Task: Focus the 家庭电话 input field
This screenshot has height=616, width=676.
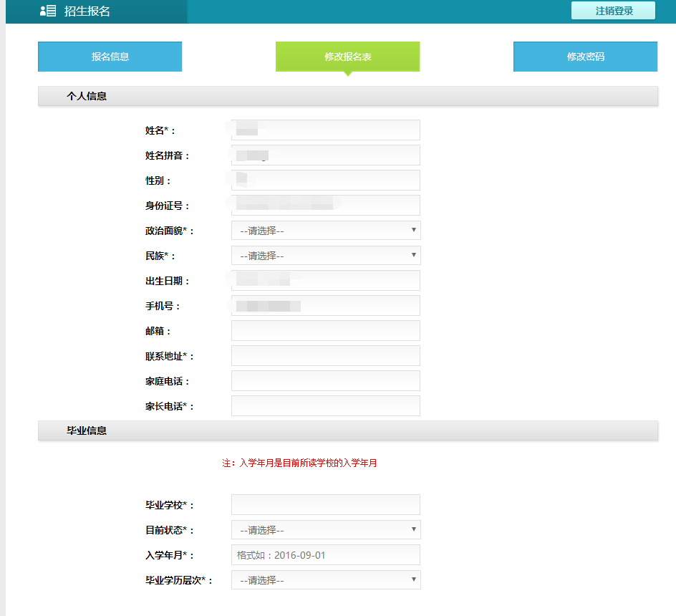Action: pos(326,381)
